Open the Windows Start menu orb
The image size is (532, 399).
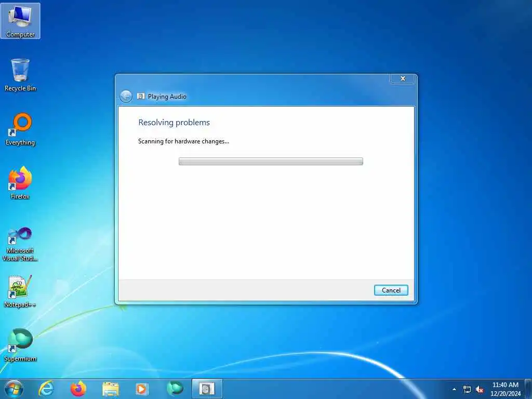pyautogui.click(x=14, y=389)
